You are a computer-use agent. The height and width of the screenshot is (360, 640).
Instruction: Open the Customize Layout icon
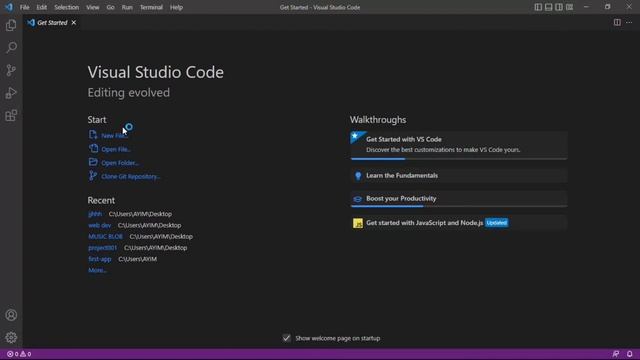[x=569, y=7]
